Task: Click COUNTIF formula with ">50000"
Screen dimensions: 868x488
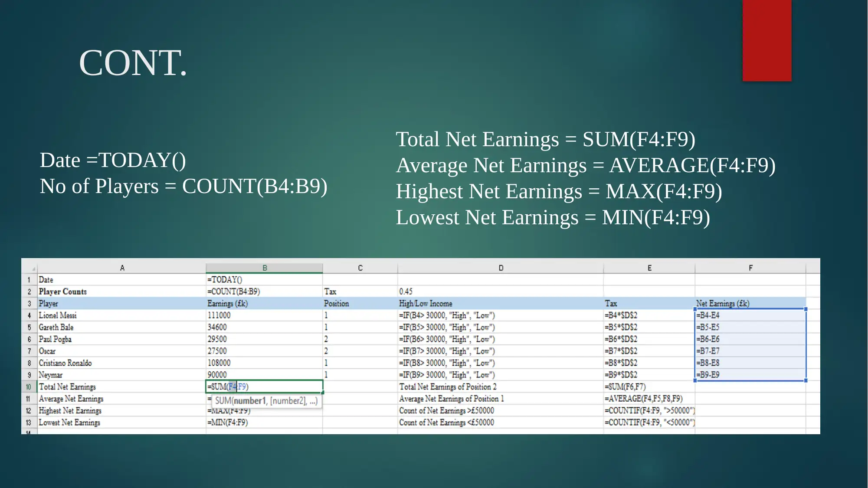Action: tap(649, 410)
